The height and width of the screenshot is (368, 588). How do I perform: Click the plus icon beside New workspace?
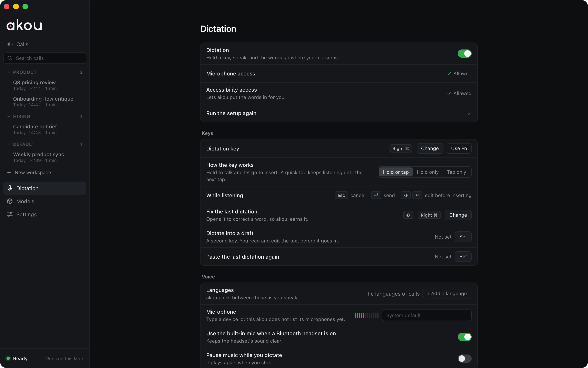click(x=9, y=173)
